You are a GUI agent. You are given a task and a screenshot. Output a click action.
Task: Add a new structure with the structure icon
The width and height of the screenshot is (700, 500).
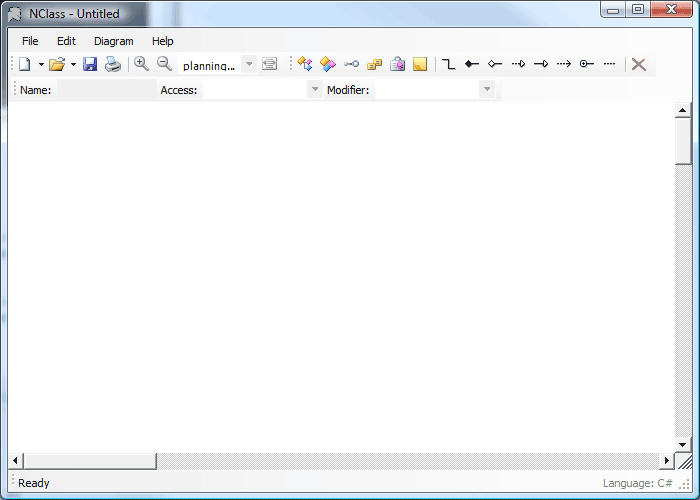pyautogui.click(x=328, y=64)
